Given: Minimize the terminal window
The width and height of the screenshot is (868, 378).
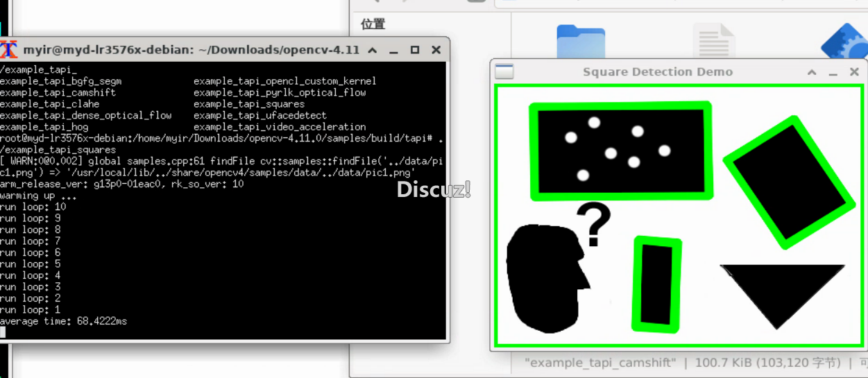Looking at the screenshot, I should point(394,50).
